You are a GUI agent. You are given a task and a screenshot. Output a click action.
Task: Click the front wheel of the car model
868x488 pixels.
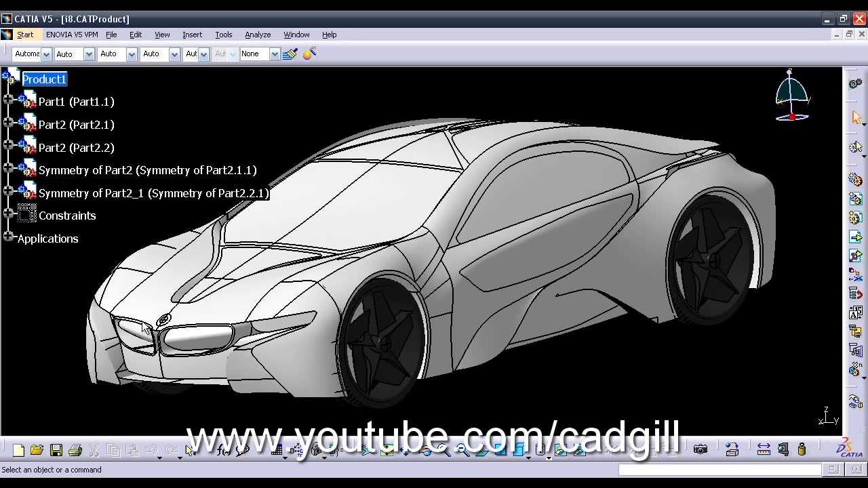(x=384, y=344)
